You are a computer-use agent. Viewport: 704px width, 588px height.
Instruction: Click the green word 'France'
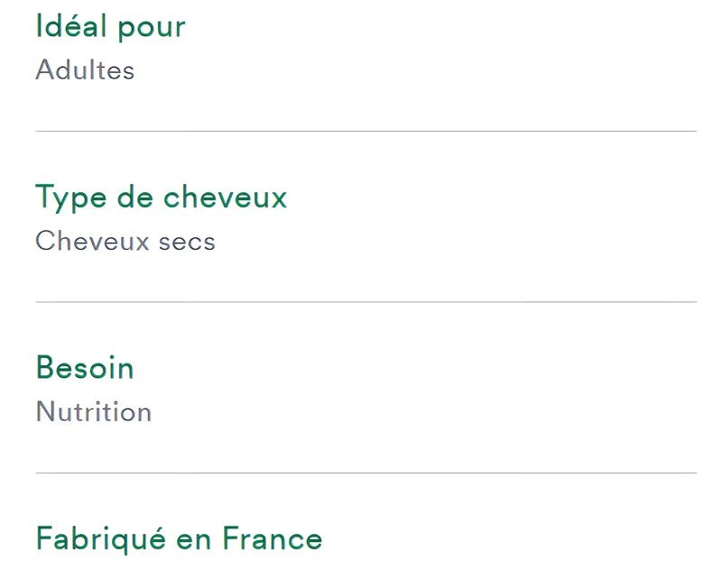tap(273, 537)
